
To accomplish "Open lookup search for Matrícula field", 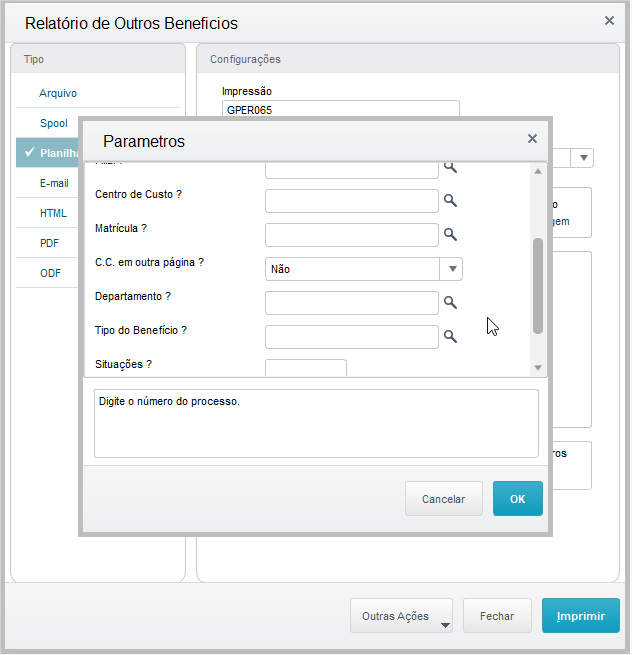I will click(450, 234).
